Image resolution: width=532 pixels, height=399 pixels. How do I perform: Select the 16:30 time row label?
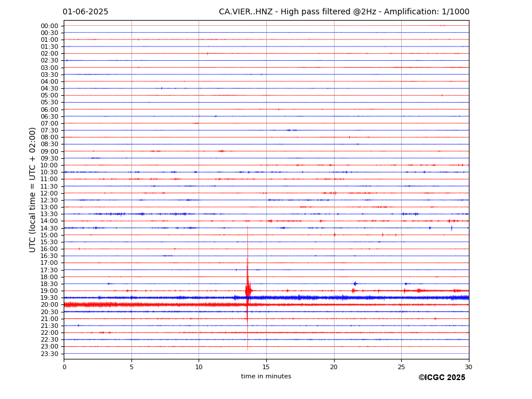[x=49, y=256]
